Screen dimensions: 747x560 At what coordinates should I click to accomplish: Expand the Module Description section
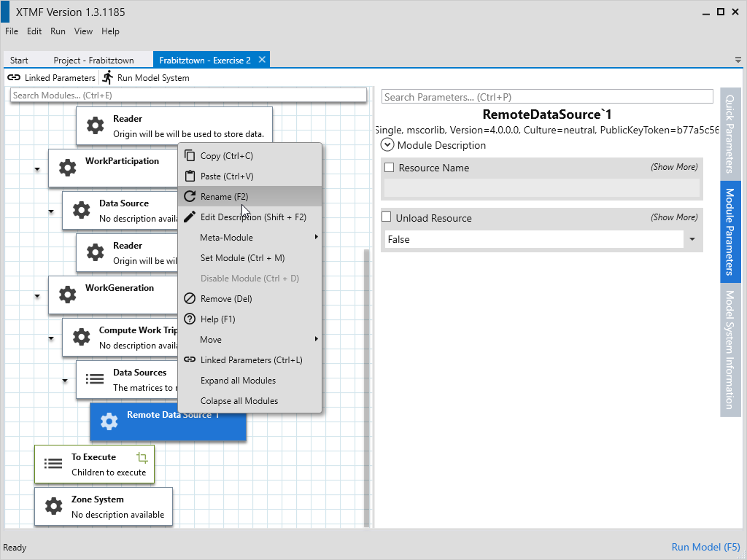[387, 145]
